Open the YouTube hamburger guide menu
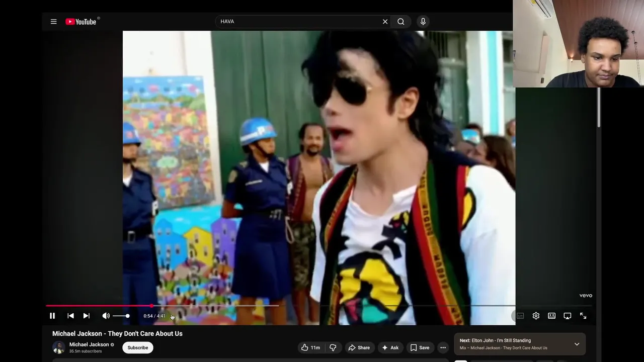644x362 pixels. click(53, 22)
